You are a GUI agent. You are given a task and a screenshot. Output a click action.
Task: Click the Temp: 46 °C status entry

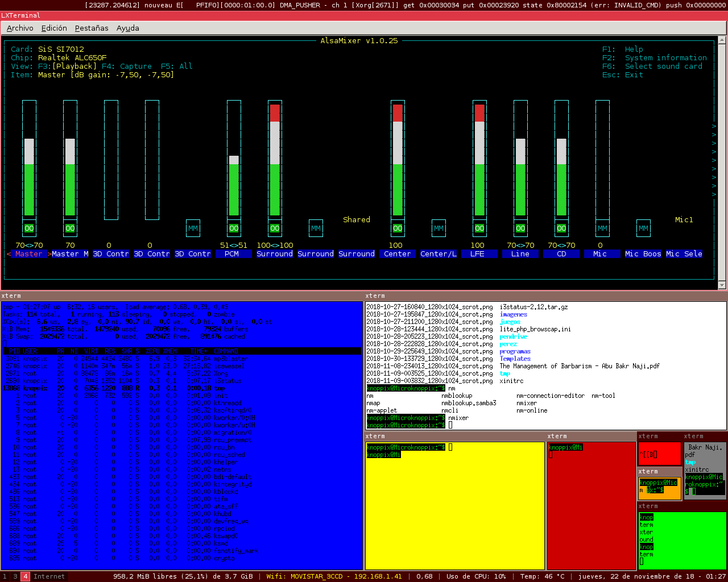click(543, 577)
